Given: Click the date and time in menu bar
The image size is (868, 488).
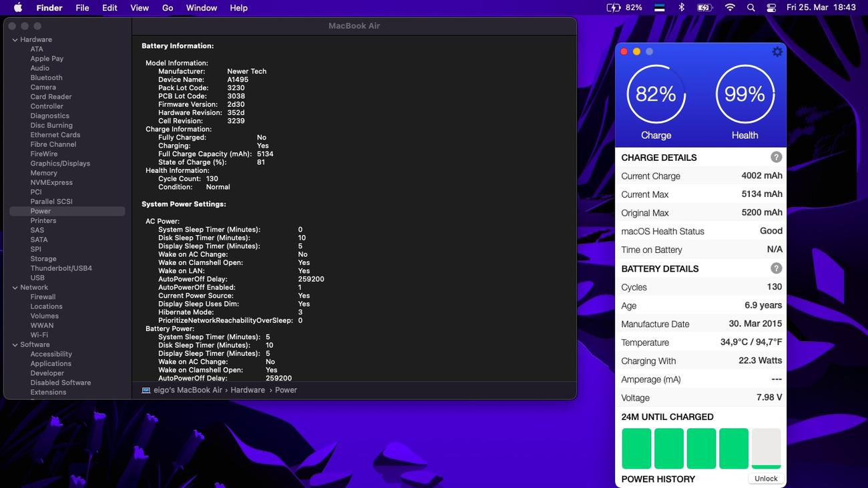Looking at the screenshot, I should click(821, 8).
